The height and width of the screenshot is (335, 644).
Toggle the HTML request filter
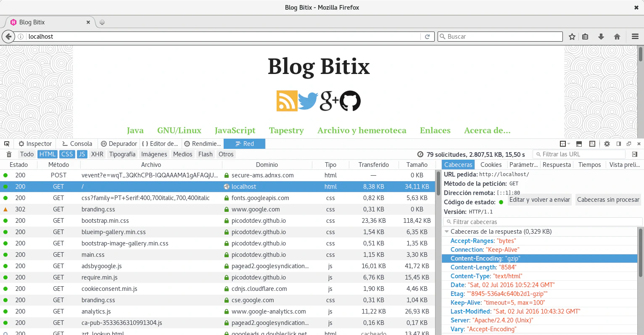48,154
